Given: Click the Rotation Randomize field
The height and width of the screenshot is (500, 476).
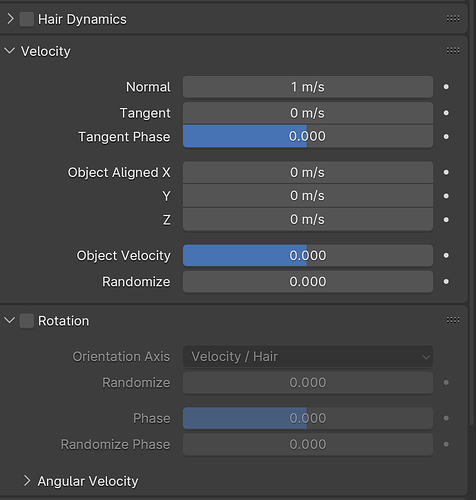Looking at the screenshot, I should tap(308, 383).
